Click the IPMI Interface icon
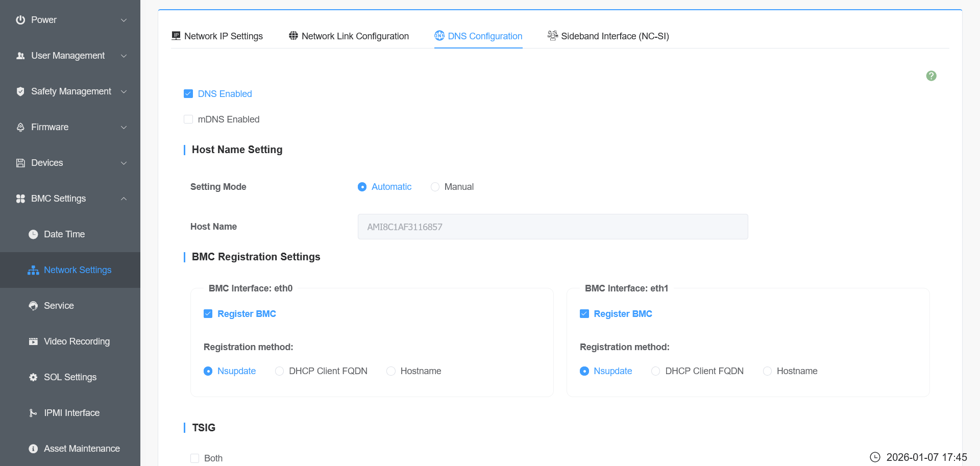The height and width of the screenshot is (466, 980). pos(33,413)
